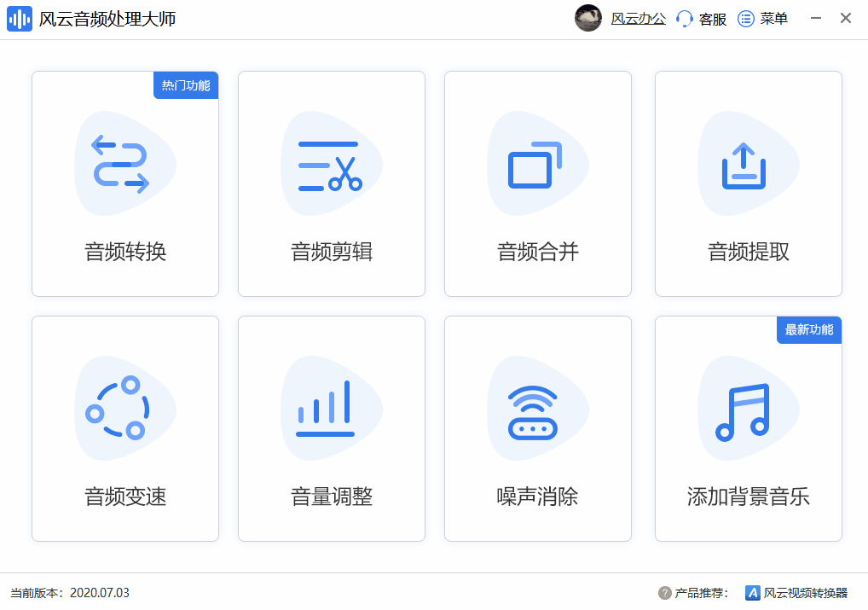This screenshot has width=868, height=610.
Task: Click the 产品推荐 label
Action: click(x=702, y=593)
